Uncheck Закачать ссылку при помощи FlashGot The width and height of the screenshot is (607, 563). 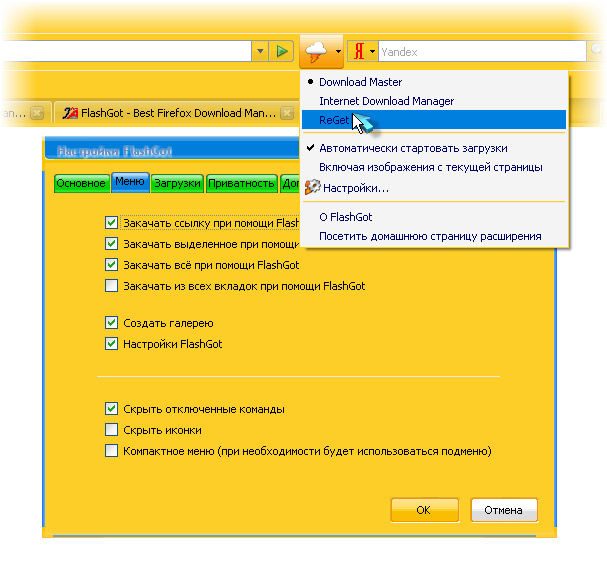[111, 223]
